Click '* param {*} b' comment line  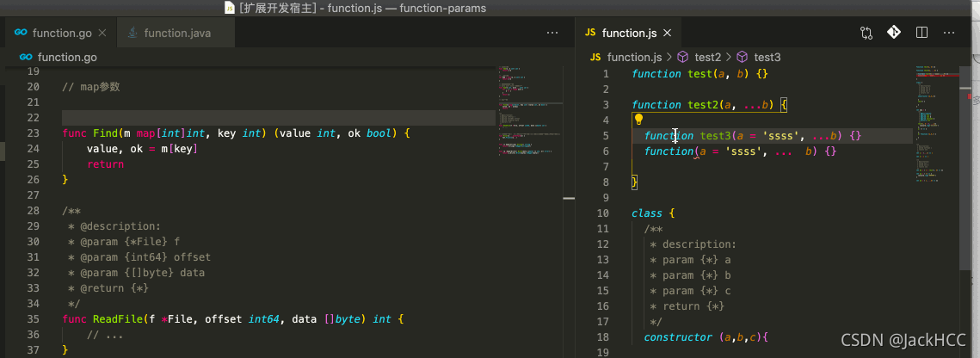(x=690, y=275)
